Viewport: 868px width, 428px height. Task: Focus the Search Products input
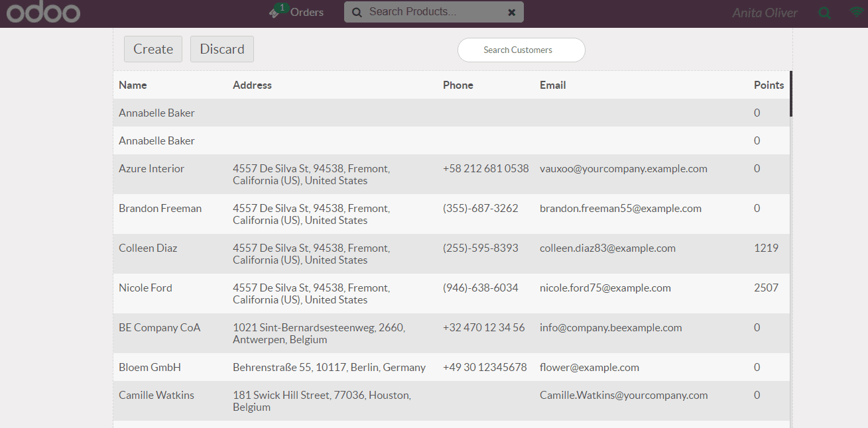pyautogui.click(x=434, y=12)
